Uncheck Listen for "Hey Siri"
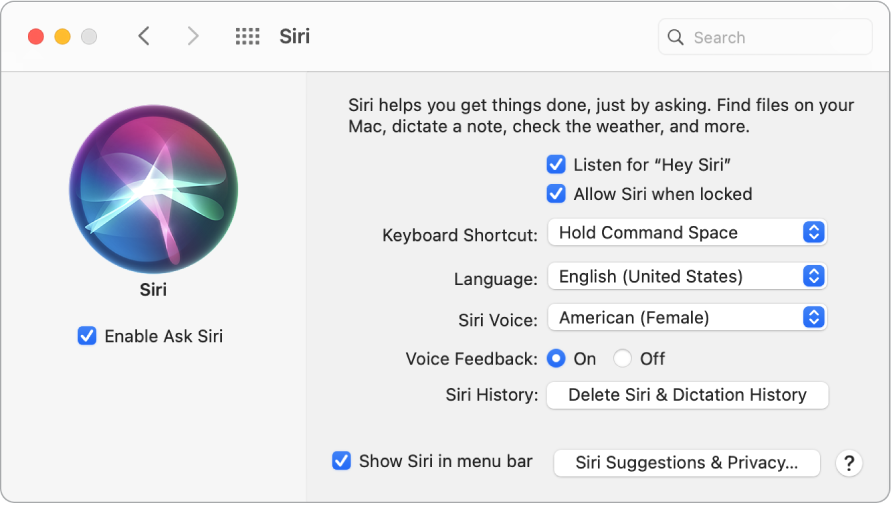The width and height of the screenshot is (894, 506). click(556, 164)
